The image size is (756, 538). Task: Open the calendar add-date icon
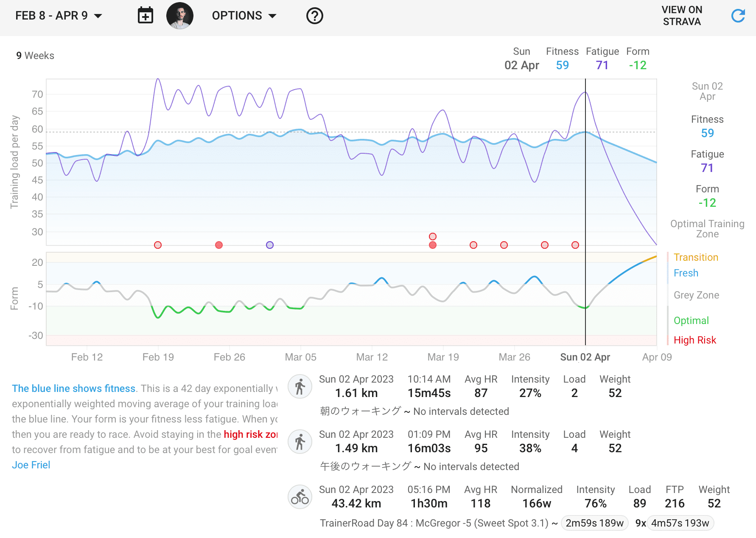(146, 16)
